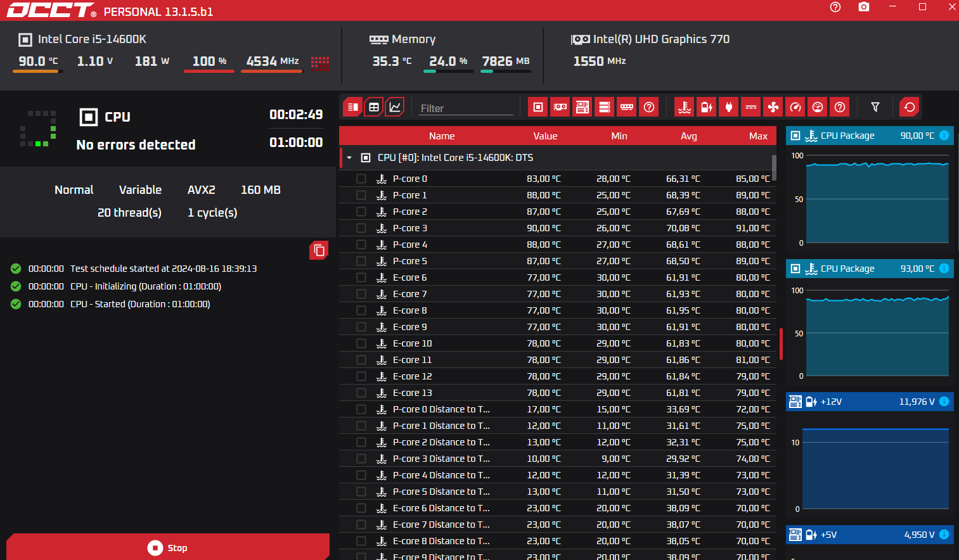Select the +5V graph panel header
Viewport: 959px width, 560px height.
pos(870,535)
